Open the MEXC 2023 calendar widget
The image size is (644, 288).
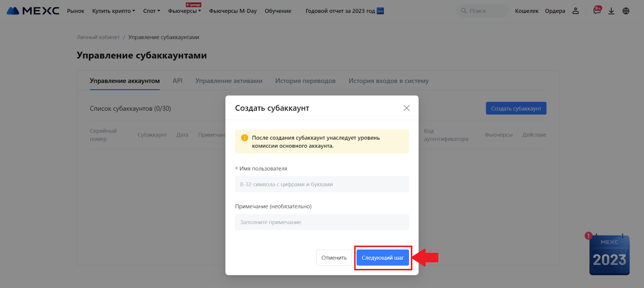609,255
